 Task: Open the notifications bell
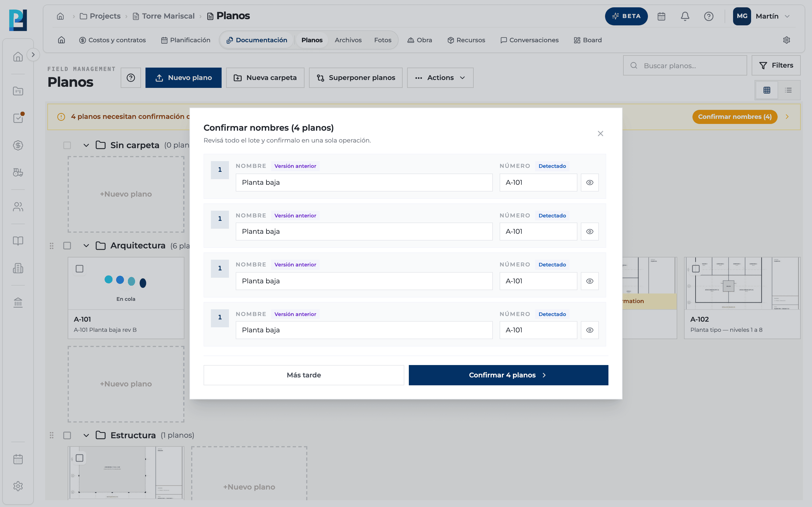click(685, 16)
